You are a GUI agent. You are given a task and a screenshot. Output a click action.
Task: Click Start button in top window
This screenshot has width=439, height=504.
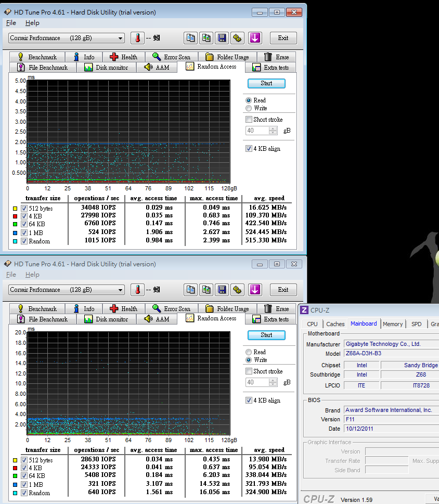[x=266, y=83]
